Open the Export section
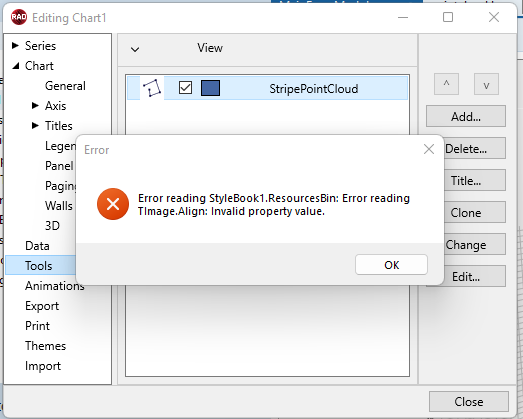Image resolution: width=523 pixels, height=419 pixels. [x=42, y=306]
